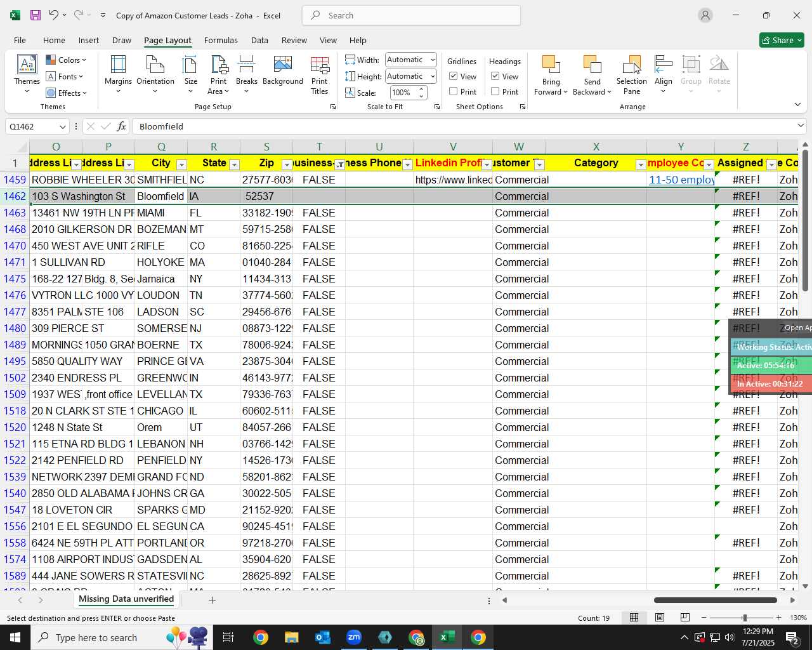Expand the Name Box dropdown

click(x=62, y=126)
